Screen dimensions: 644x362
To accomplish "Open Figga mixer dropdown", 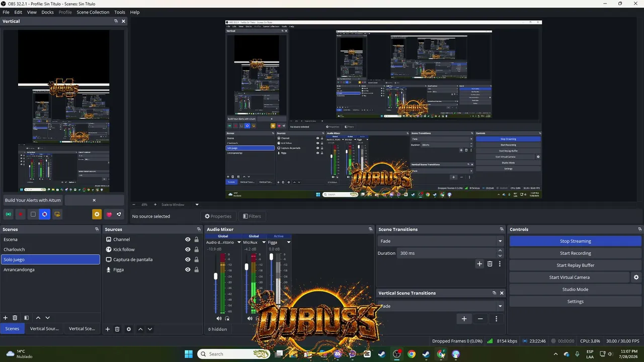I will click(x=288, y=242).
